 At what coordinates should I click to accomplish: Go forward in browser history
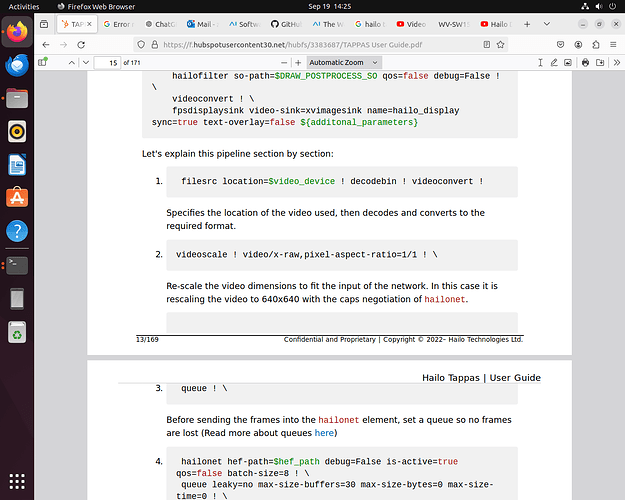[63, 45]
